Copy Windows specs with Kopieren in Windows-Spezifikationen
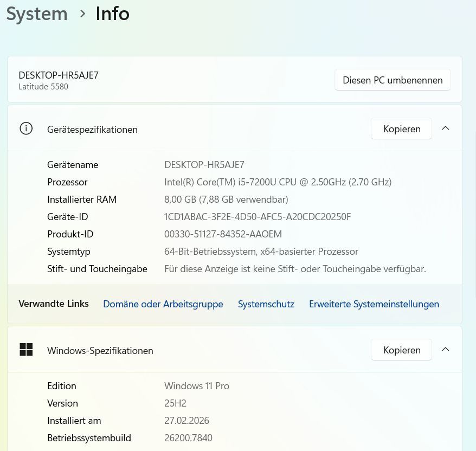Viewport: 476px width, 451px height. click(x=401, y=350)
